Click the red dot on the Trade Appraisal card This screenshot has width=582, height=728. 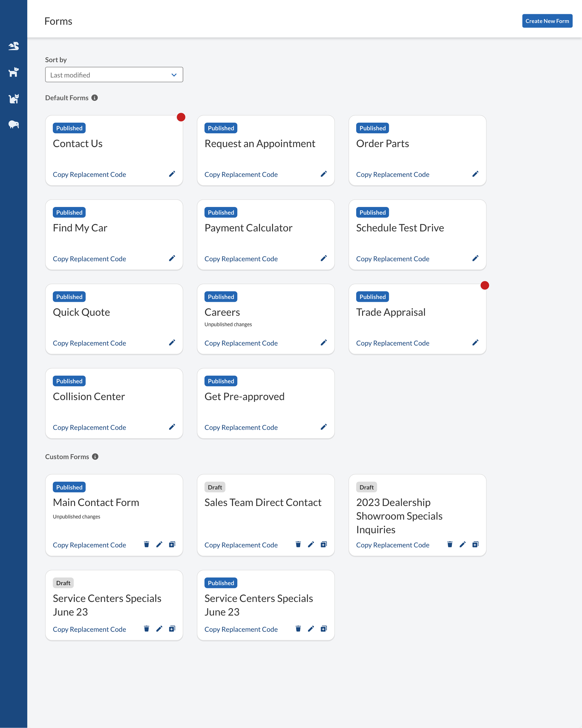click(485, 285)
